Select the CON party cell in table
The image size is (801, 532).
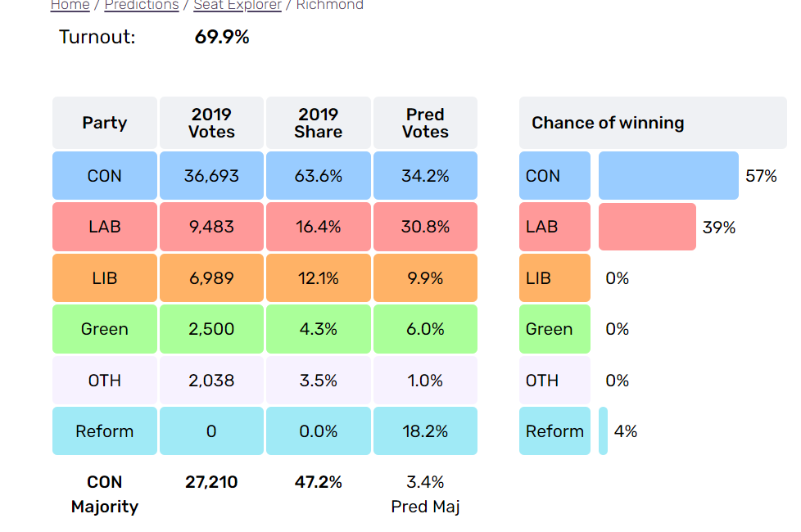click(x=105, y=176)
